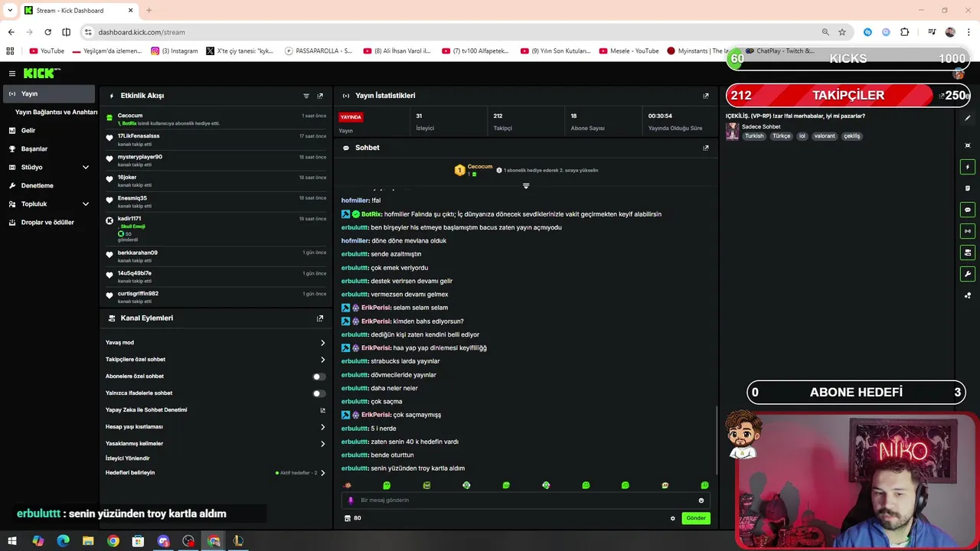Click the chat bubble icon in right sidebar
Screen dimensions: 980x551
tap(968, 210)
